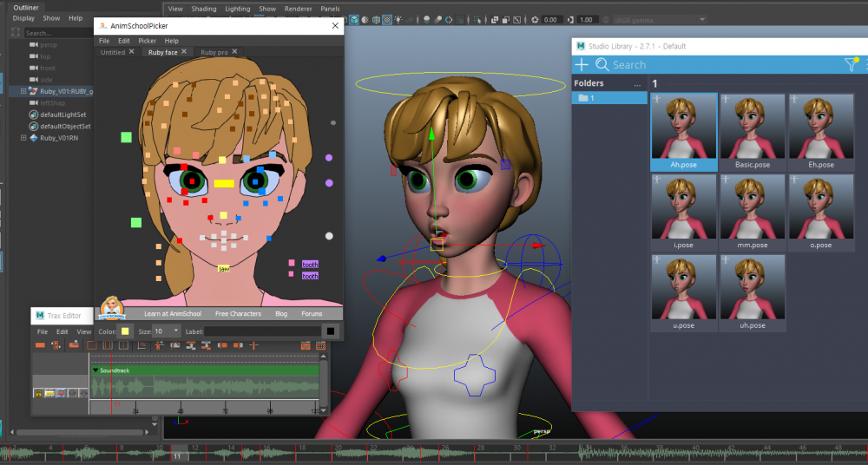Click the Folders options ellipsis button
Screen dimensions: 868x465
638,84
